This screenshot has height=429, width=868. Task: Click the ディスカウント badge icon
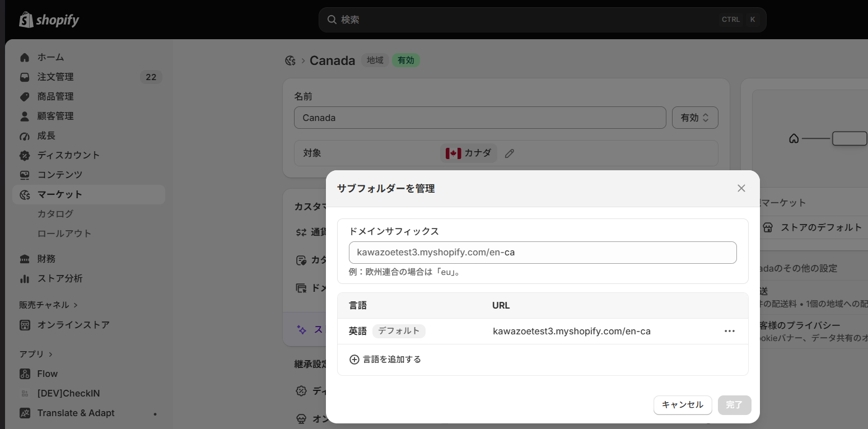pyautogui.click(x=25, y=155)
